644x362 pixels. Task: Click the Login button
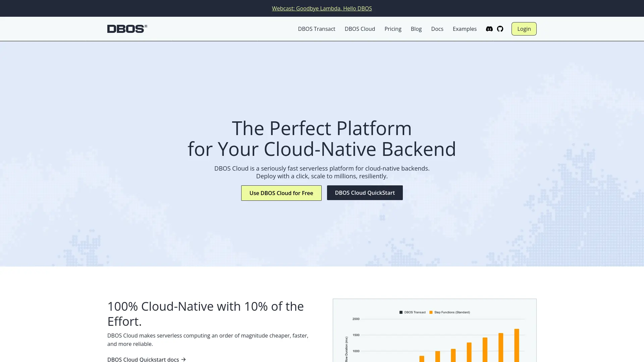(x=524, y=29)
